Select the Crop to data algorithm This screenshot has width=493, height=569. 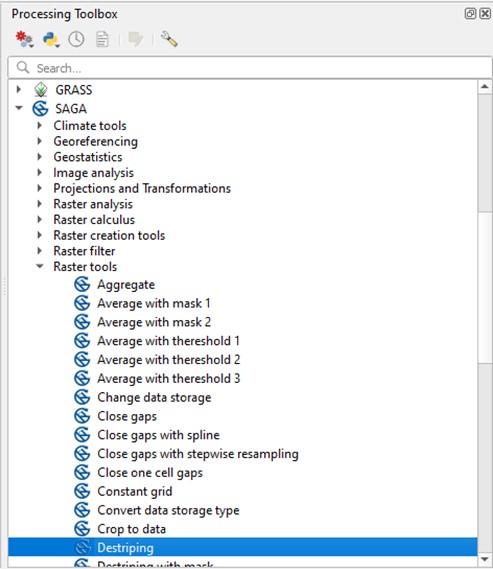tap(131, 529)
